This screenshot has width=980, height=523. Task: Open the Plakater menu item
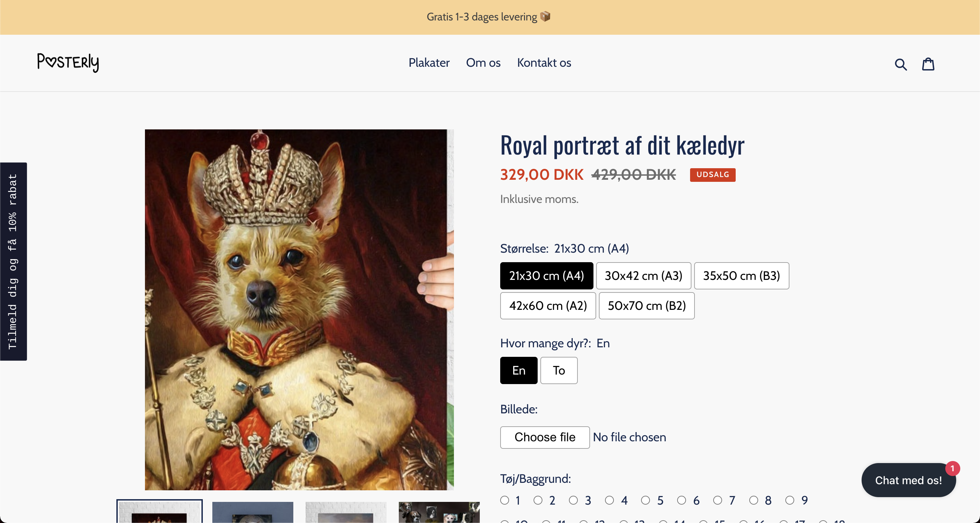click(x=429, y=63)
